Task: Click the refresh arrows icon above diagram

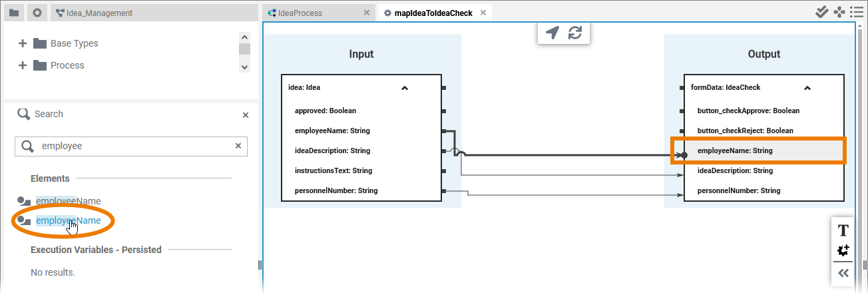Action: coord(575,33)
